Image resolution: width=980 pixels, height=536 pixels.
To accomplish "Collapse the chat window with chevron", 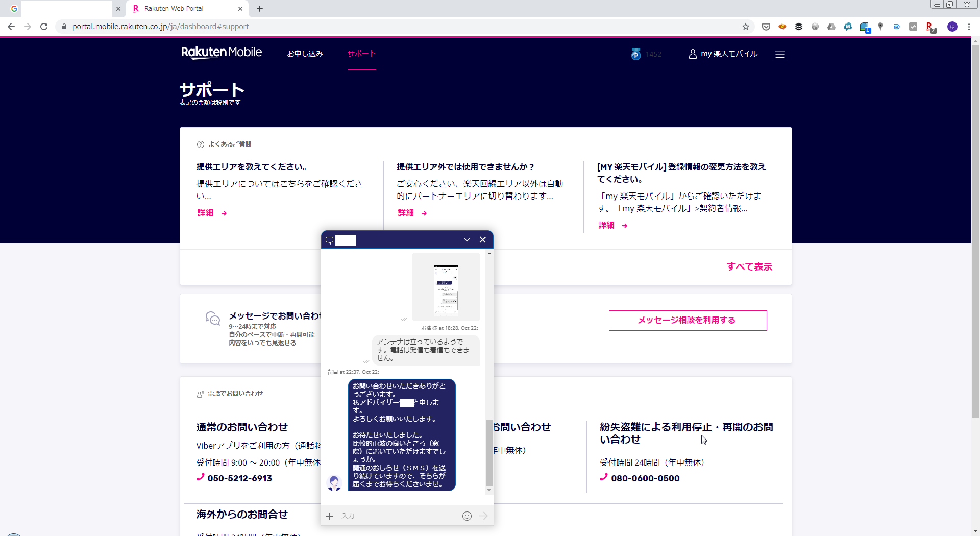I will pyautogui.click(x=467, y=240).
